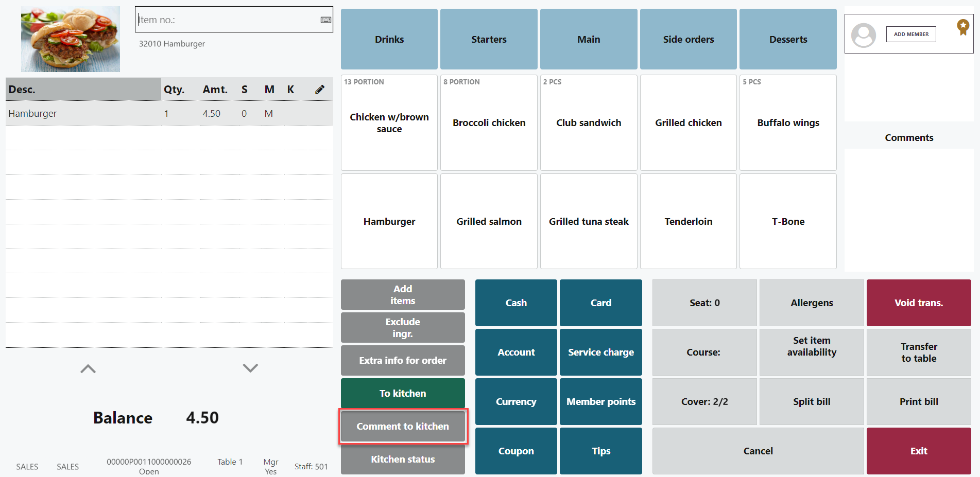Switch to the Desserts category
980x477 pixels.
coord(787,39)
